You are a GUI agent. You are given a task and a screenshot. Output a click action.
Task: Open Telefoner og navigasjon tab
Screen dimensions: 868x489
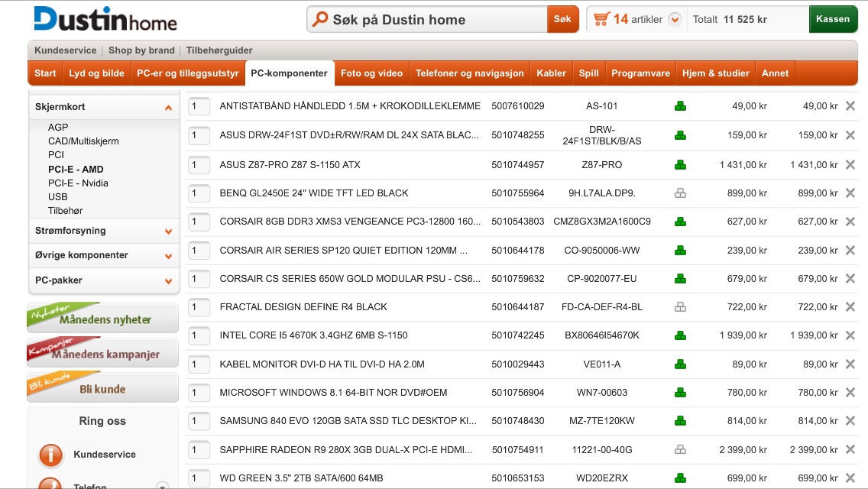click(469, 73)
